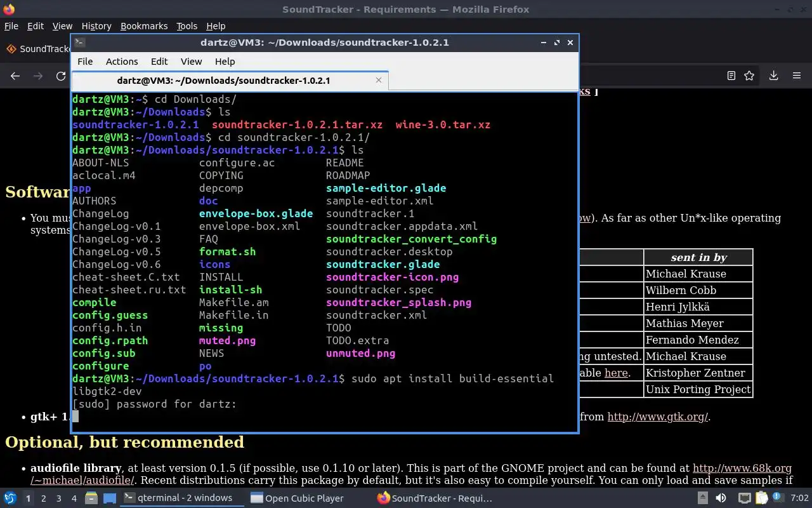Click 'Michael Krause' first table cell
This screenshot has height=508, width=812.
tap(698, 274)
